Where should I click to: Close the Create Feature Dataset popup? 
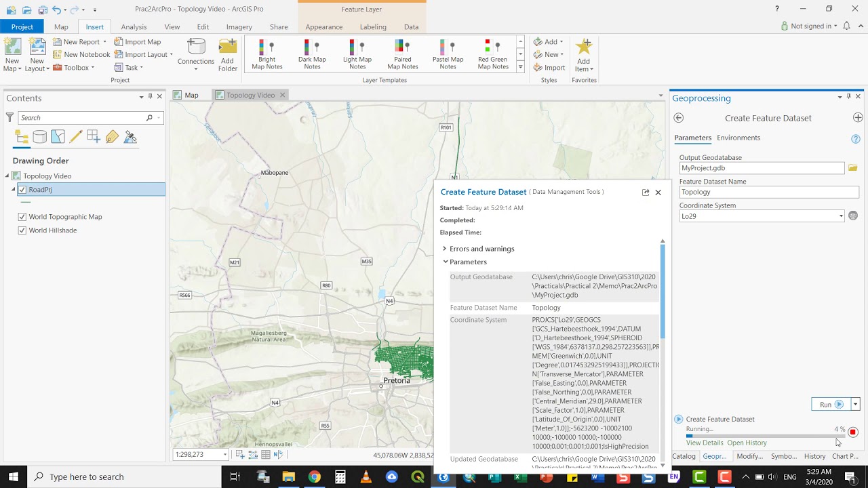tap(658, 192)
